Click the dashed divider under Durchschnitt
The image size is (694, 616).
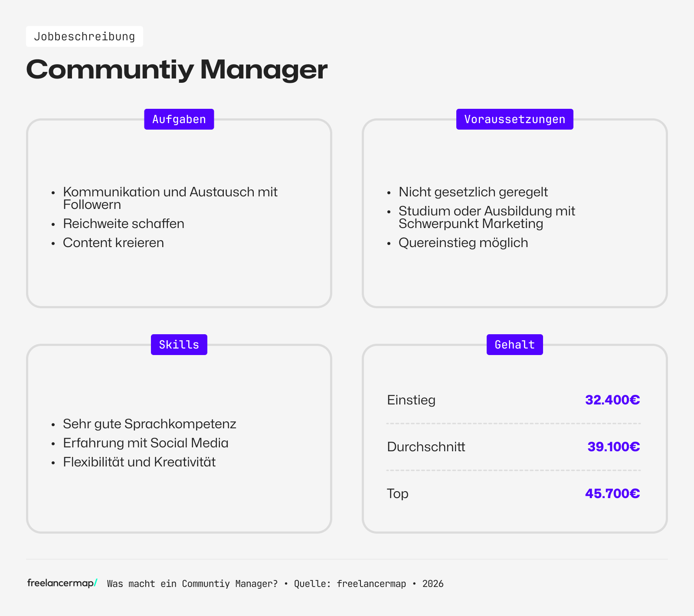tap(514, 469)
